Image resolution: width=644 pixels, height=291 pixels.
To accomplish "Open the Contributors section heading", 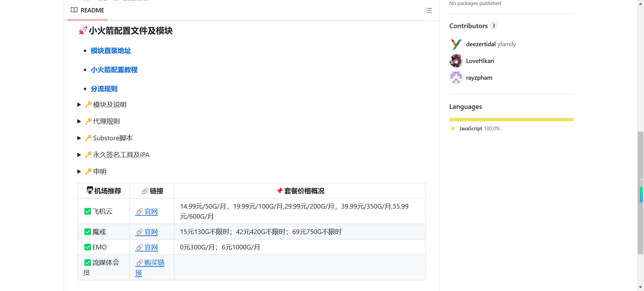I will [x=468, y=26].
